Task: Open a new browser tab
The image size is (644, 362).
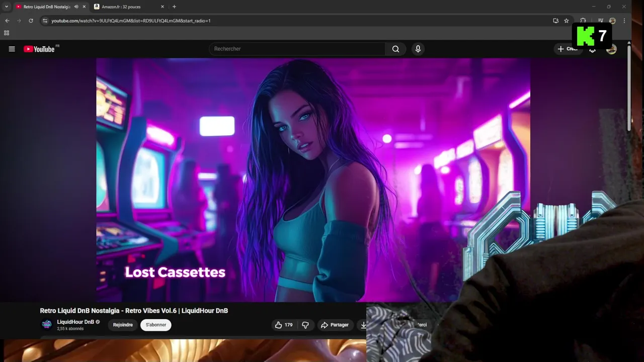Action: (174, 7)
